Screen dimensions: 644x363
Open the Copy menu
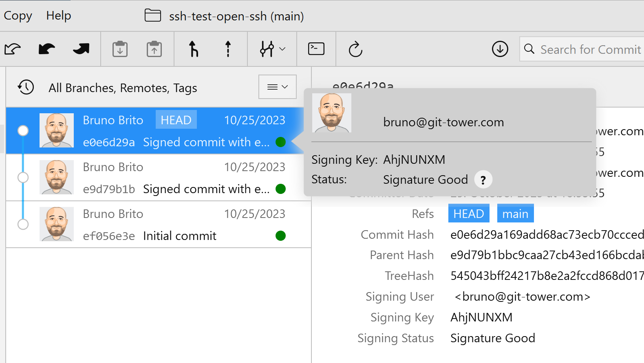[x=18, y=15]
